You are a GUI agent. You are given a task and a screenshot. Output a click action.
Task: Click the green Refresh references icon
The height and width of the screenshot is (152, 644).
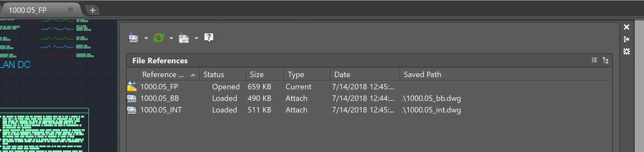(159, 38)
